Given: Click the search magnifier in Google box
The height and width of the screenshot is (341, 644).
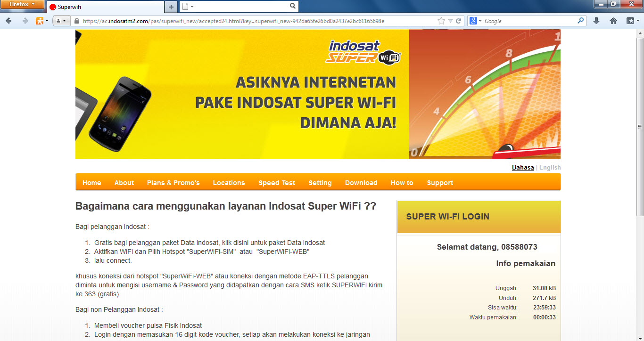Looking at the screenshot, I should click(x=581, y=21).
